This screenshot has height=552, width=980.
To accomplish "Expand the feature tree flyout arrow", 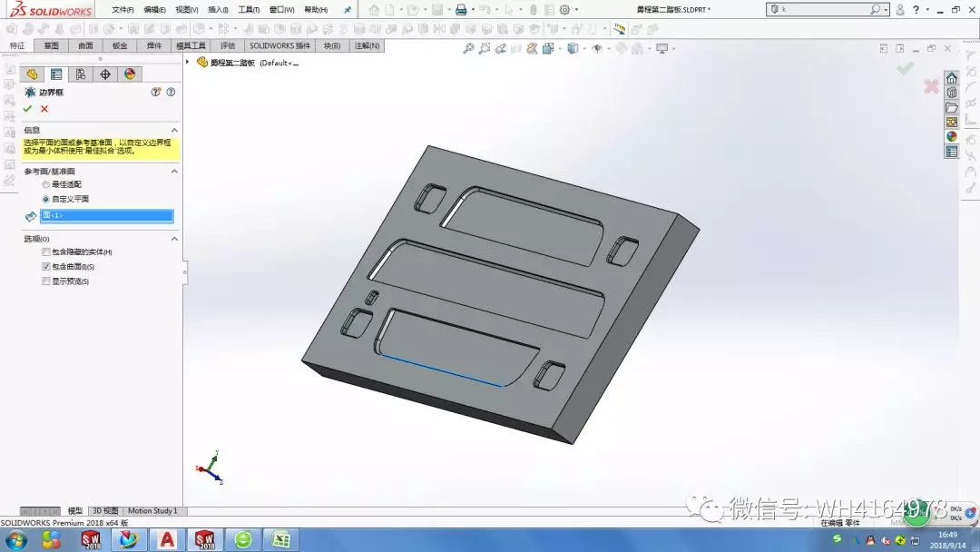I will click(x=188, y=62).
